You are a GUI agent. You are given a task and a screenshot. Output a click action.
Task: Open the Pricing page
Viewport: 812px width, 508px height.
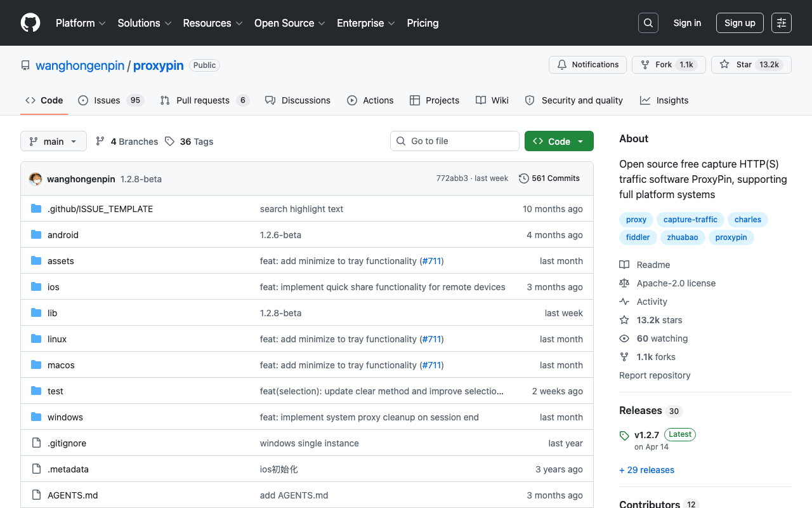click(422, 23)
